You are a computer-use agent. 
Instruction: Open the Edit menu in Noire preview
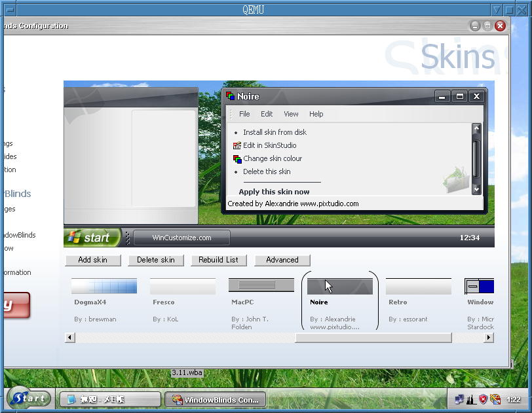point(267,114)
